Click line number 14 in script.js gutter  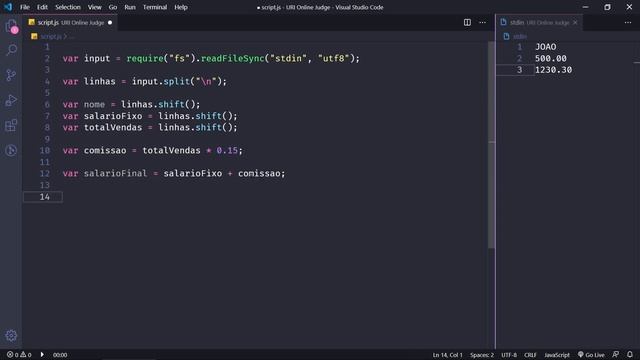[45, 197]
